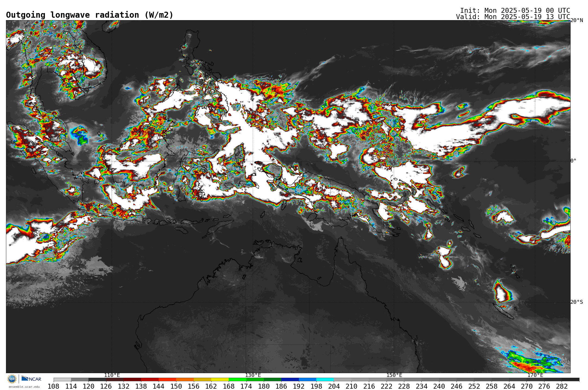Pick the light gray 108–114 colorbar swatch
The height and width of the screenshot is (390, 588).
[62, 379]
